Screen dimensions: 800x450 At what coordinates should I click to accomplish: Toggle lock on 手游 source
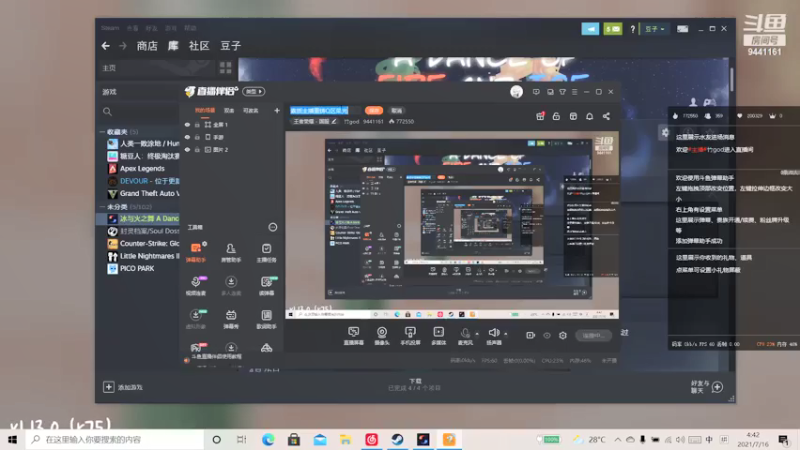tap(197, 137)
